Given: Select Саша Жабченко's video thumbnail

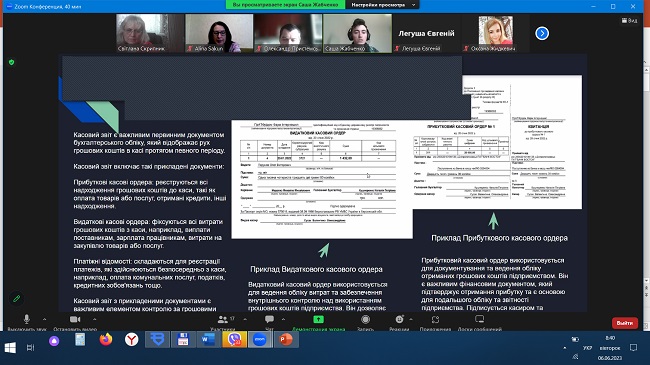Looking at the screenshot, I should 357,33.
